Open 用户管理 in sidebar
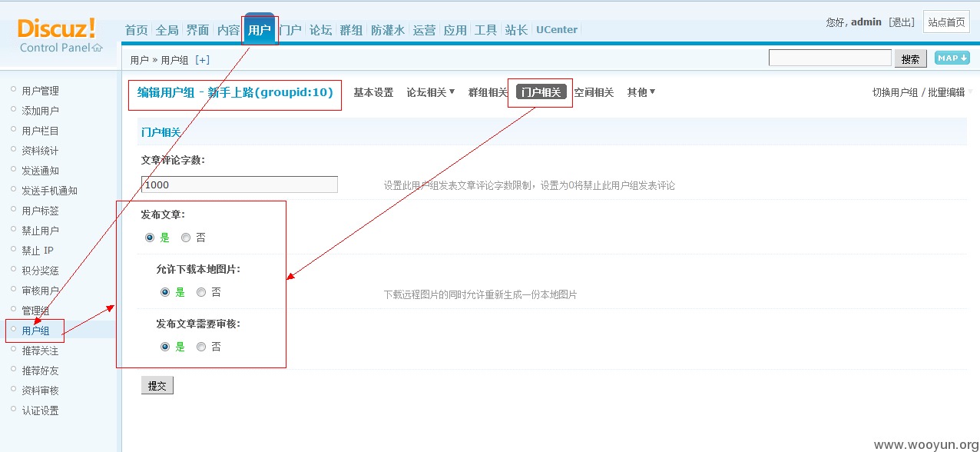 pyautogui.click(x=40, y=91)
